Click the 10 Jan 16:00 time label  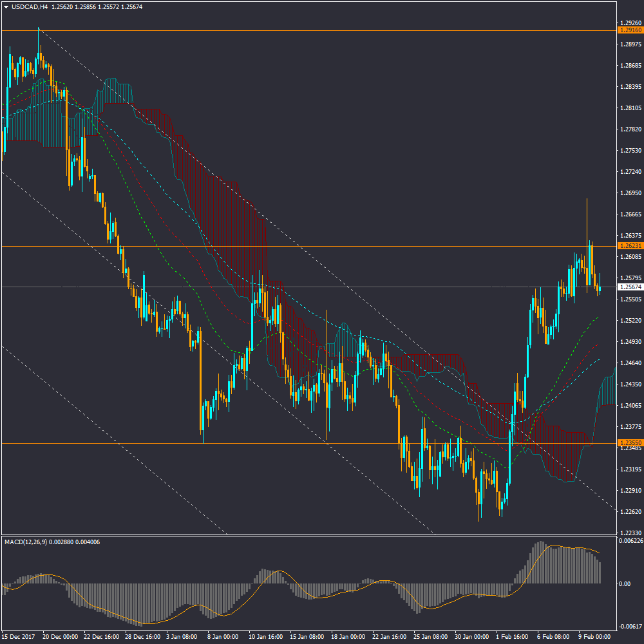pyautogui.click(x=265, y=636)
